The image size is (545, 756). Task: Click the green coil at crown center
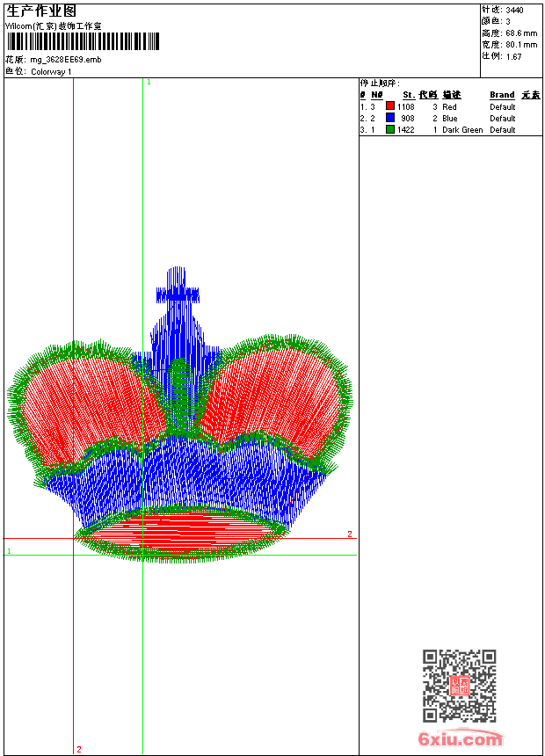point(179,396)
